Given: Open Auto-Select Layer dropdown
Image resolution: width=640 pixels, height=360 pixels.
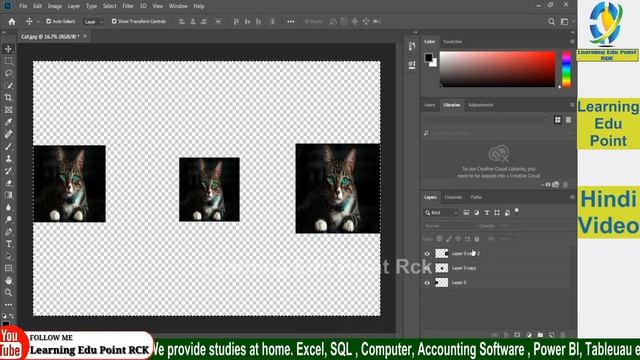Looking at the screenshot, I should (93, 22).
